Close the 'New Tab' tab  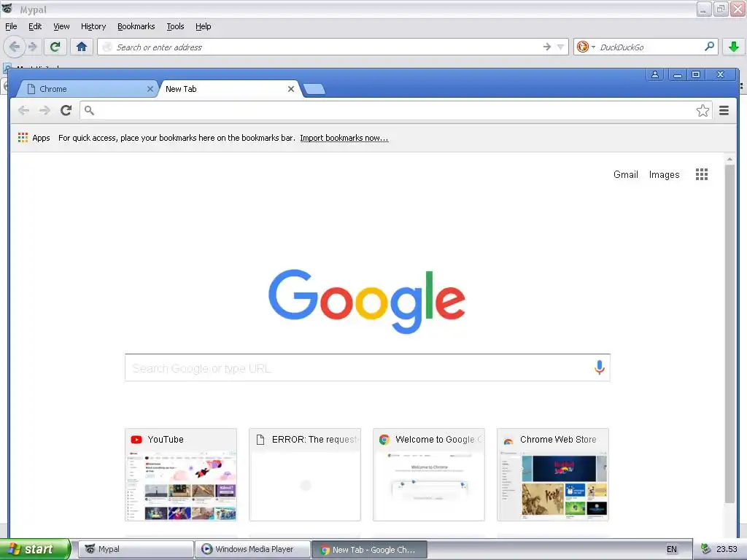tap(290, 89)
